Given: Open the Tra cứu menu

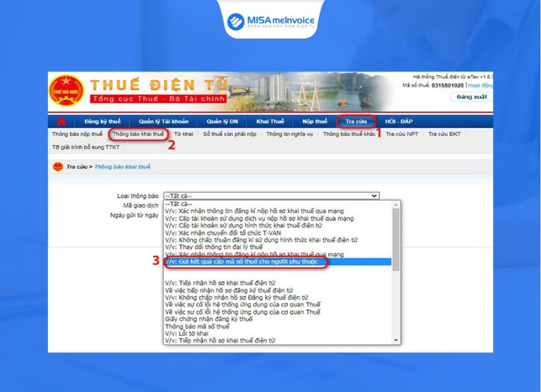Looking at the screenshot, I should (x=356, y=121).
